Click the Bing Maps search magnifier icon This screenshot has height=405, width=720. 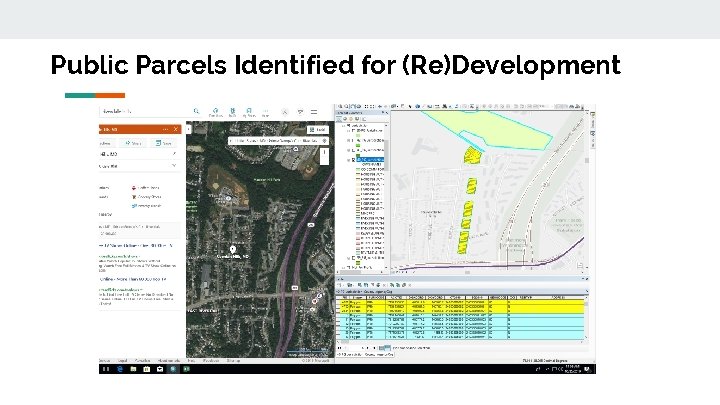click(x=197, y=111)
